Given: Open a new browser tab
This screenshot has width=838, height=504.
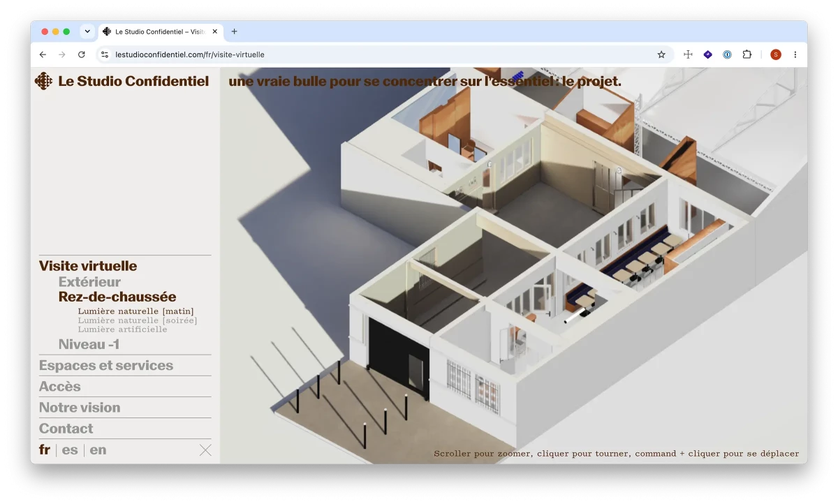Looking at the screenshot, I should coord(234,31).
